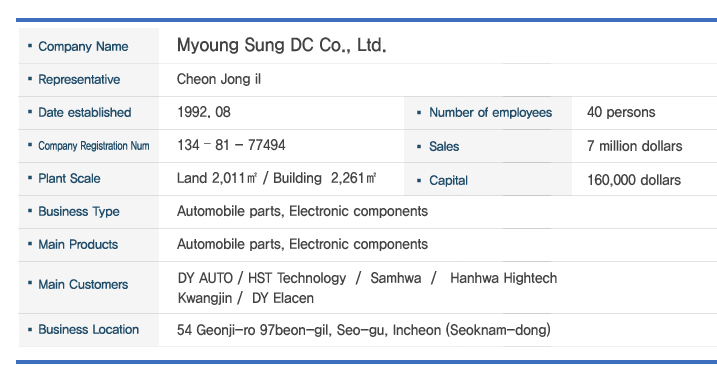Click the Representative label
Image resolution: width=717 pixels, height=374 pixels.
[79, 80]
